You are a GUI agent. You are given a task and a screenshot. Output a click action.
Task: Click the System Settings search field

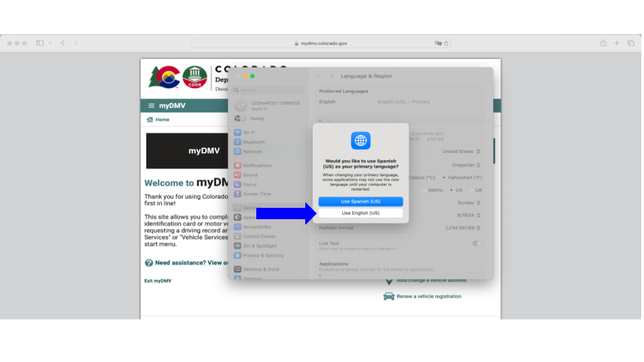pyautogui.click(x=268, y=90)
